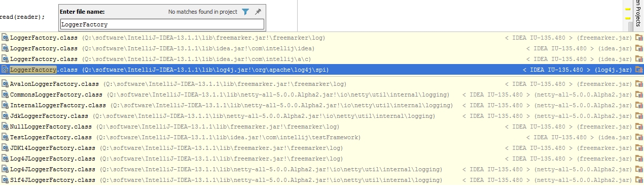The height and width of the screenshot is (188, 644).
Task: Select Log4JLoggerFactory.class in netty-all path
Action: (322, 169)
